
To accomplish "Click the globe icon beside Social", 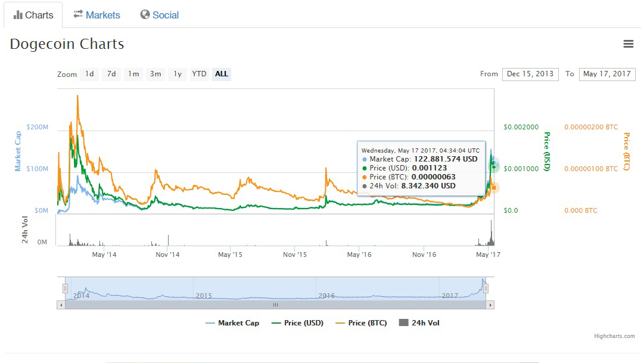I will 145,14.
